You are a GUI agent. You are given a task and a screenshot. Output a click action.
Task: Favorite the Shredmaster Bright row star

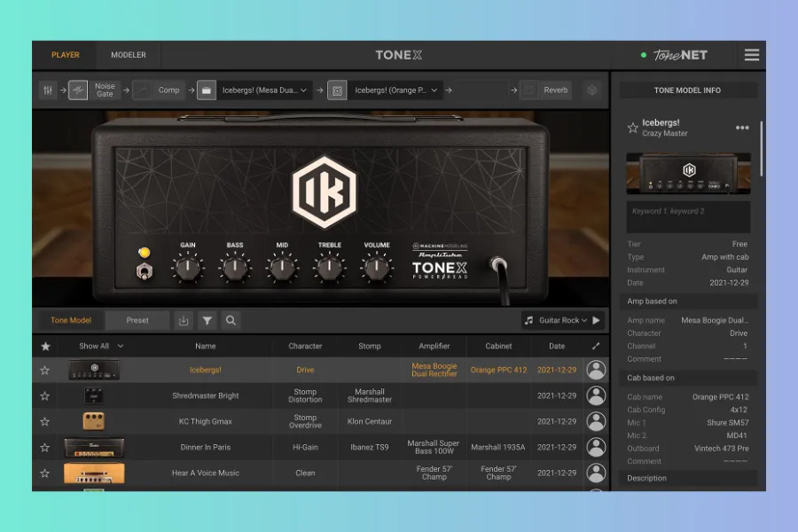pyautogui.click(x=45, y=396)
